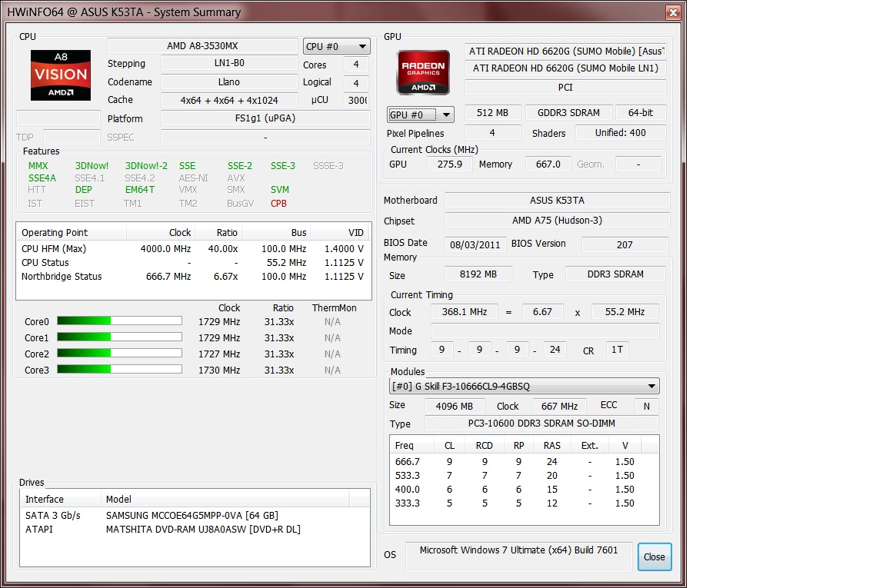
Task: Click the Close button at bottom right
Action: click(x=655, y=557)
